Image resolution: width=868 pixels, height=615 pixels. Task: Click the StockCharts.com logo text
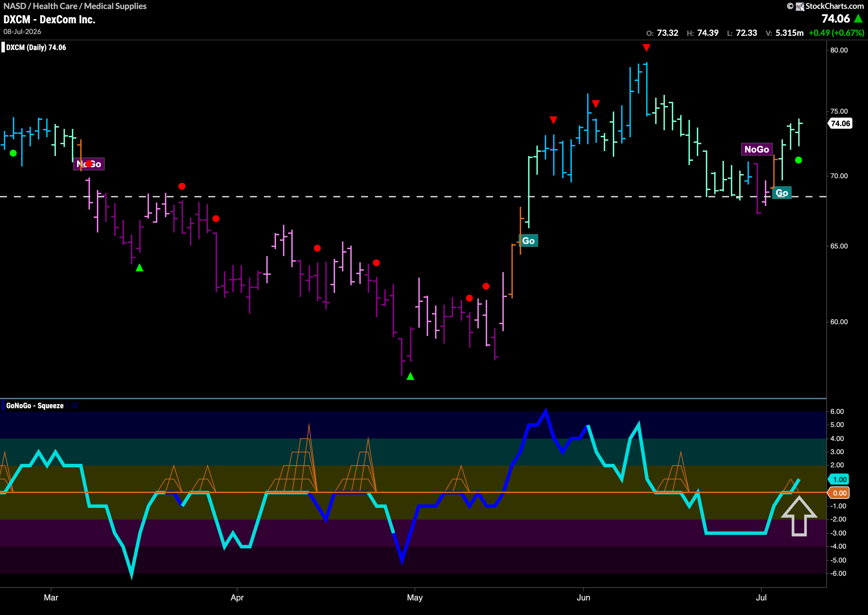pos(834,6)
